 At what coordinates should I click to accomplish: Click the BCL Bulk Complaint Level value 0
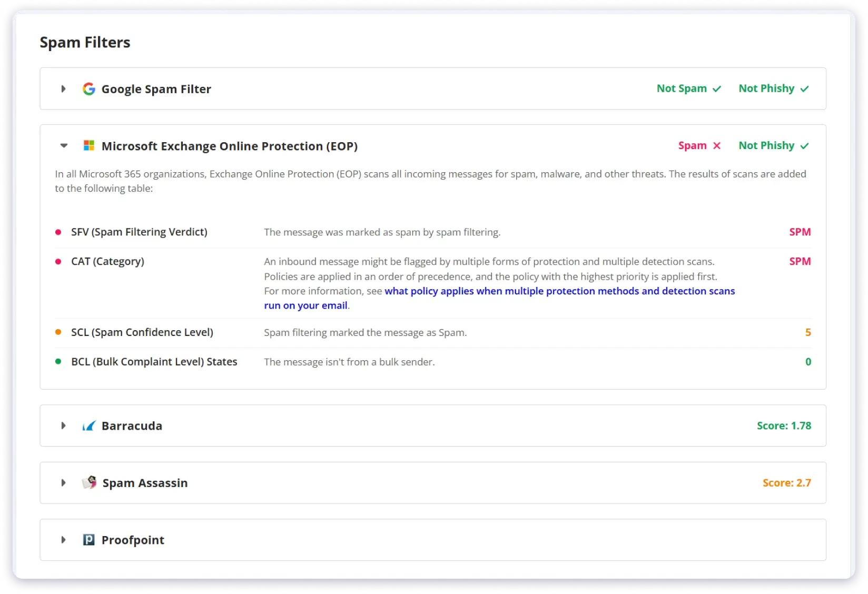pos(808,362)
